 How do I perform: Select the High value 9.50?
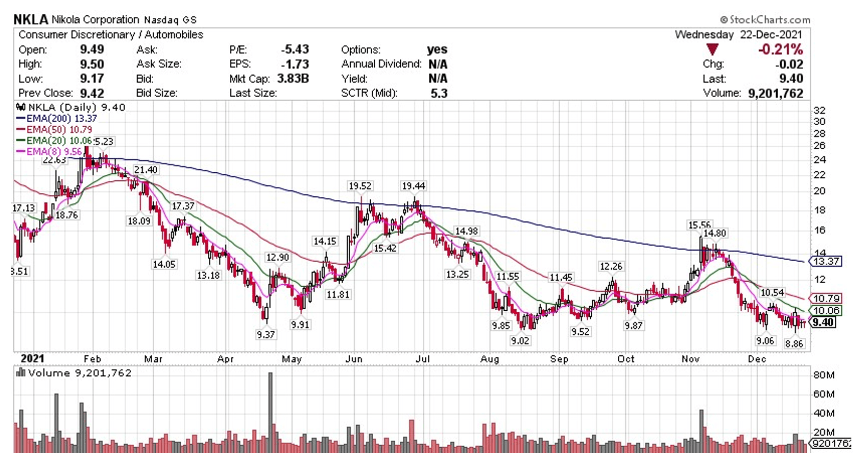(x=92, y=64)
